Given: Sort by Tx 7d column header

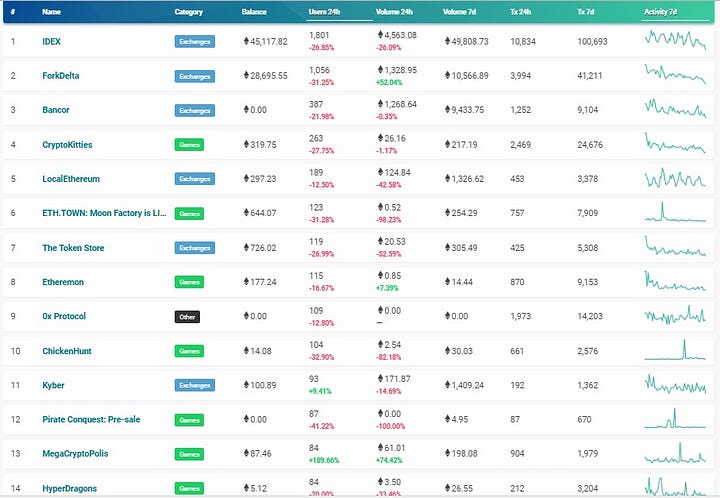Looking at the screenshot, I should pyautogui.click(x=585, y=12).
